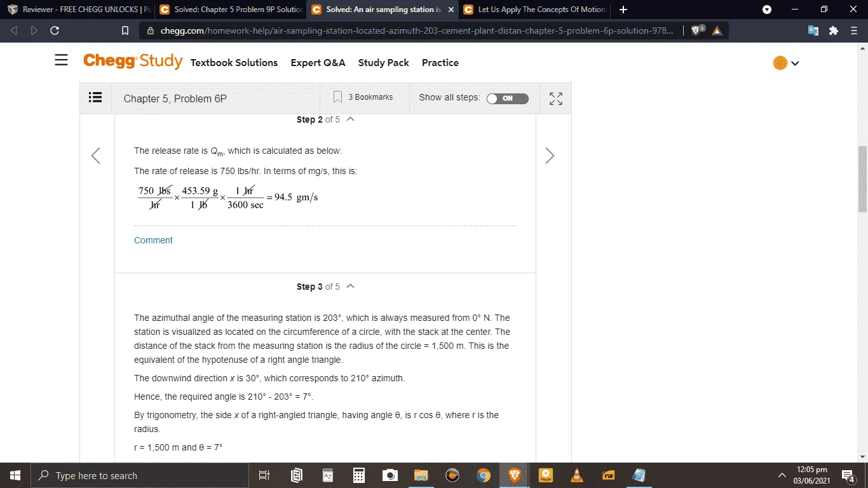Open Chrome from the taskbar
Screen dimensions: 868x488
[484, 475]
